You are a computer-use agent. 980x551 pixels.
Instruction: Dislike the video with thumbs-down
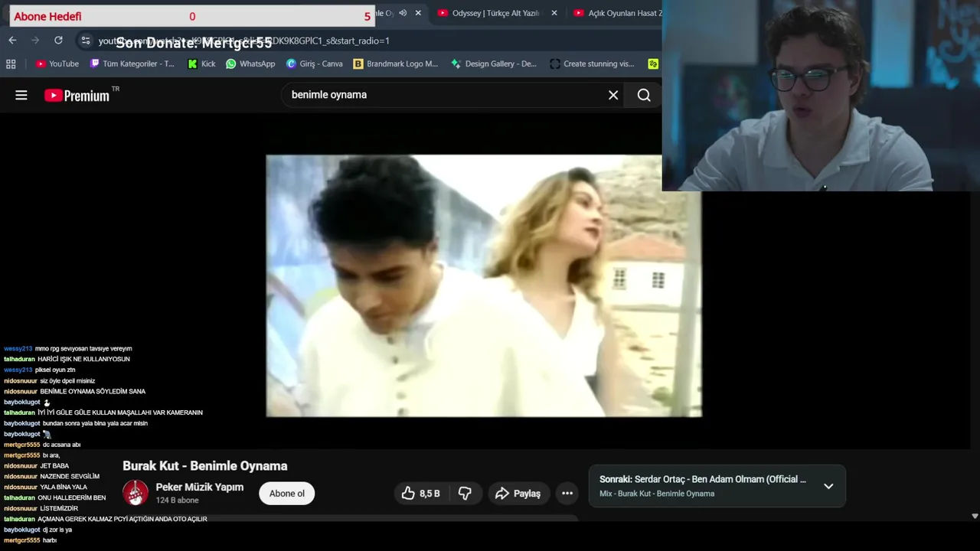click(465, 494)
